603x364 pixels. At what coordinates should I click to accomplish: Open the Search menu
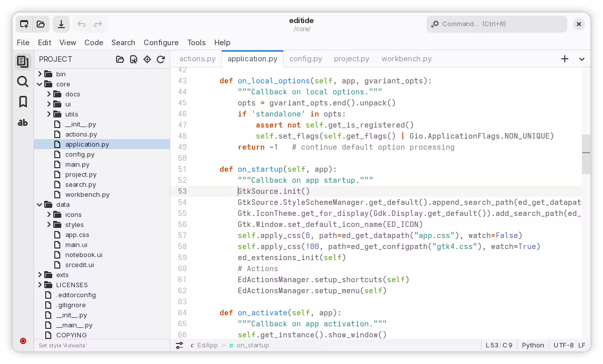click(x=123, y=43)
